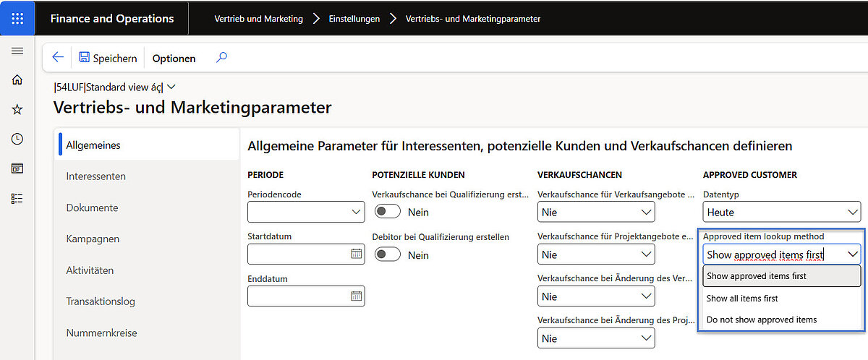Go to the Home icon in sidebar
The image size is (868, 360).
click(17, 80)
